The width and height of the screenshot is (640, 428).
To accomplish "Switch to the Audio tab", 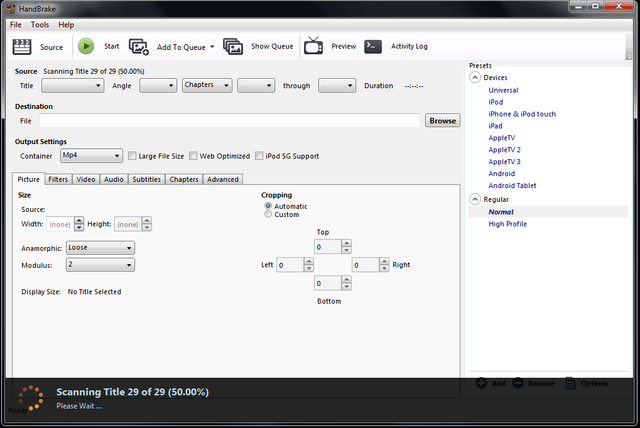I will pos(114,179).
